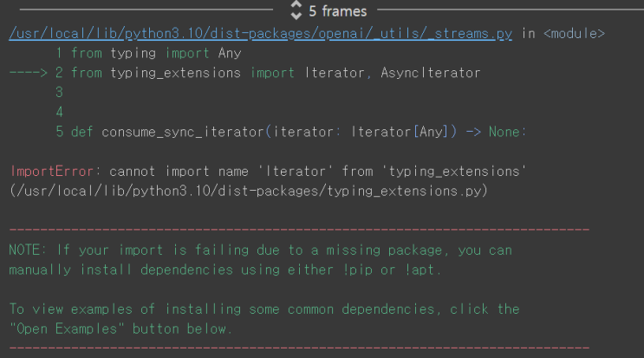Viewport: 644px width, 358px height.
Task: Expand the 5 frames traceback toggle
Action: coord(296,10)
